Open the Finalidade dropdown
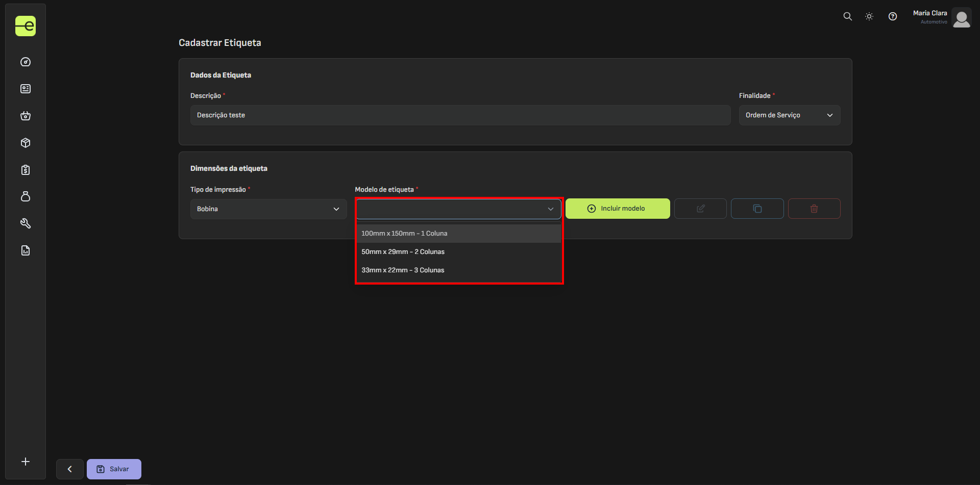The height and width of the screenshot is (485, 980). pyautogui.click(x=790, y=115)
